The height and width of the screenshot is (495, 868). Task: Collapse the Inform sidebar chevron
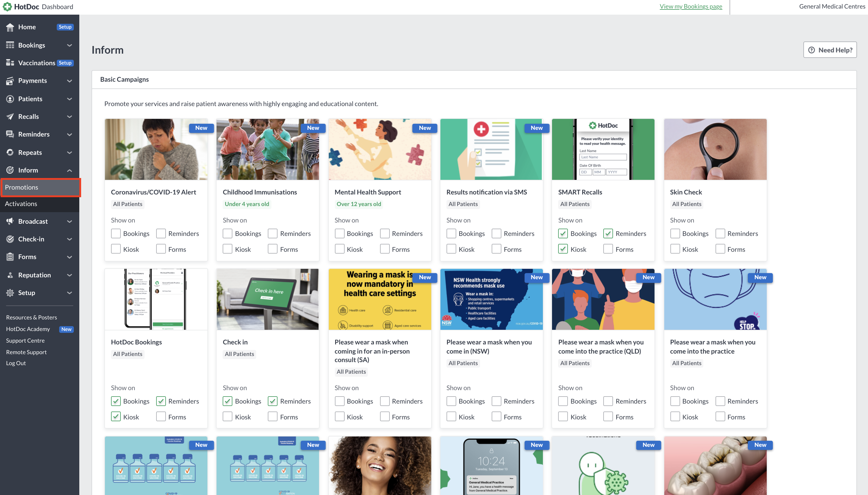[70, 170]
